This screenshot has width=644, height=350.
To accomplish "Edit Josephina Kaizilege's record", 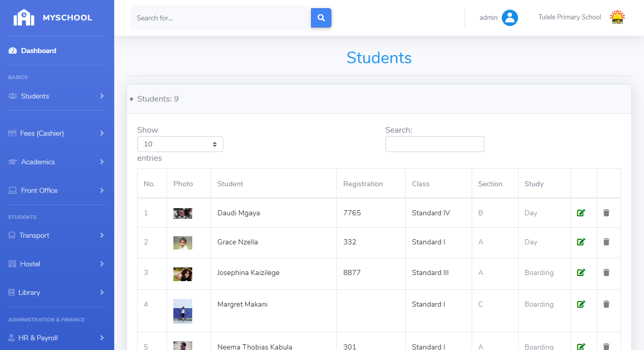I will pos(581,272).
